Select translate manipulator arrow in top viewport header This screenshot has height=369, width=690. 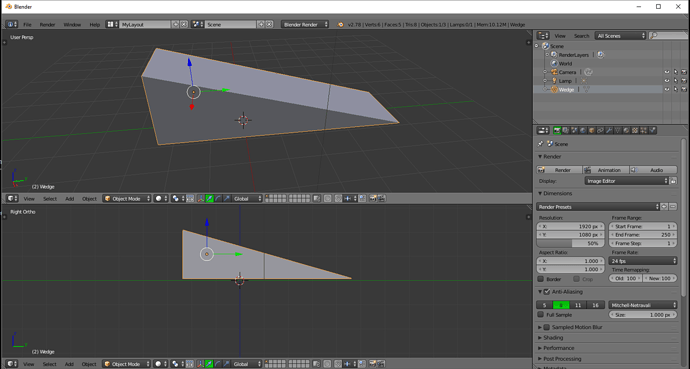(x=209, y=199)
